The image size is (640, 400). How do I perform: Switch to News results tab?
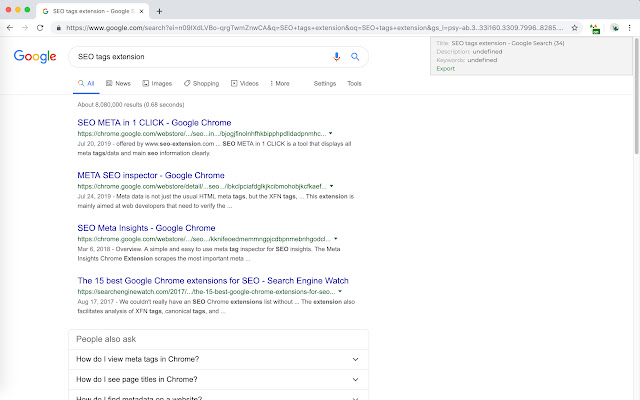click(118, 83)
